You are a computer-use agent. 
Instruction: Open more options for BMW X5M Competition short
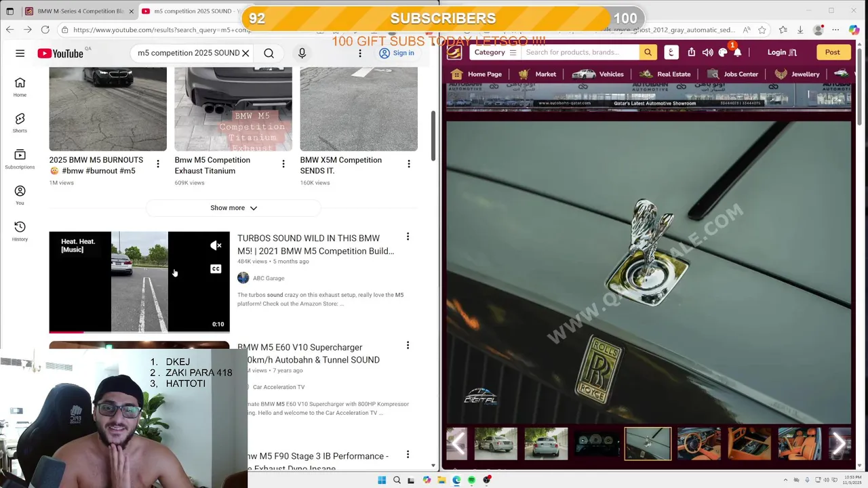pos(408,164)
